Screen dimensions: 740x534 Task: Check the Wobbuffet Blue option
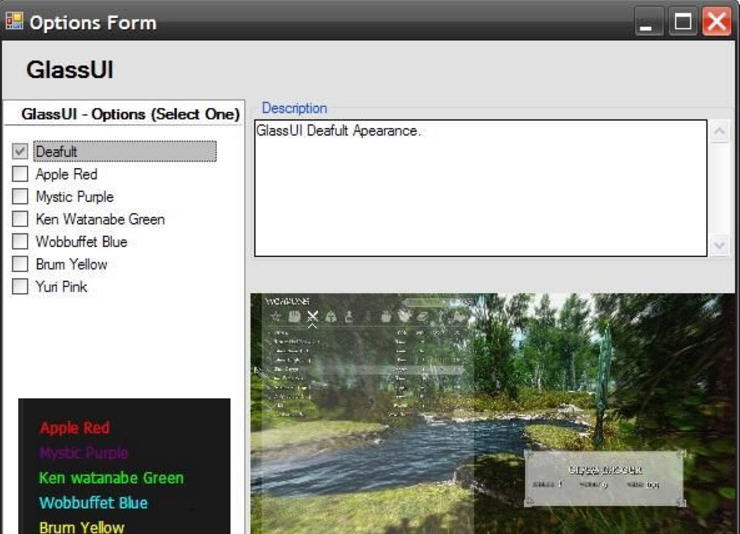[20, 242]
